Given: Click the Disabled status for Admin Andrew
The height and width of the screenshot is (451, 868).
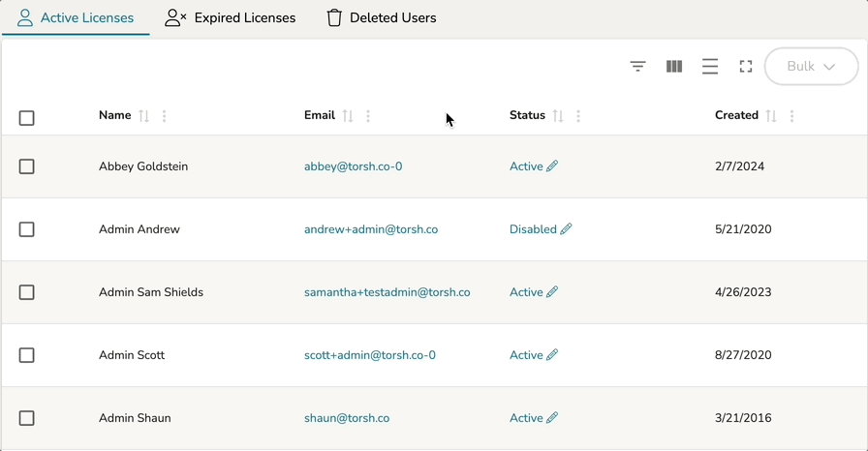Looking at the screenshot, I should 533,229.
